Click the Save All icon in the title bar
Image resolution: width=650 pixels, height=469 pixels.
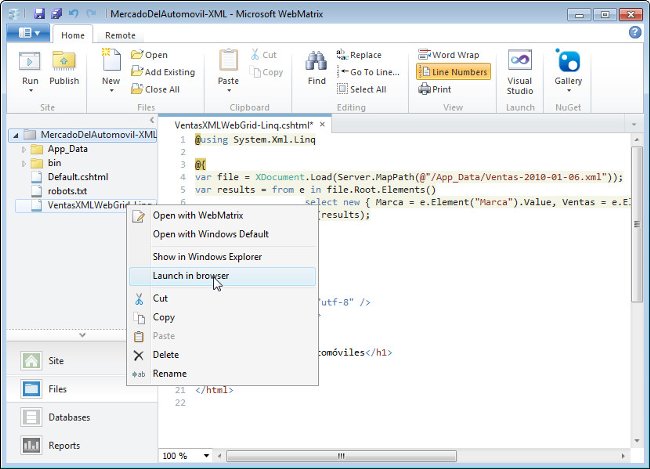point(56,14)
